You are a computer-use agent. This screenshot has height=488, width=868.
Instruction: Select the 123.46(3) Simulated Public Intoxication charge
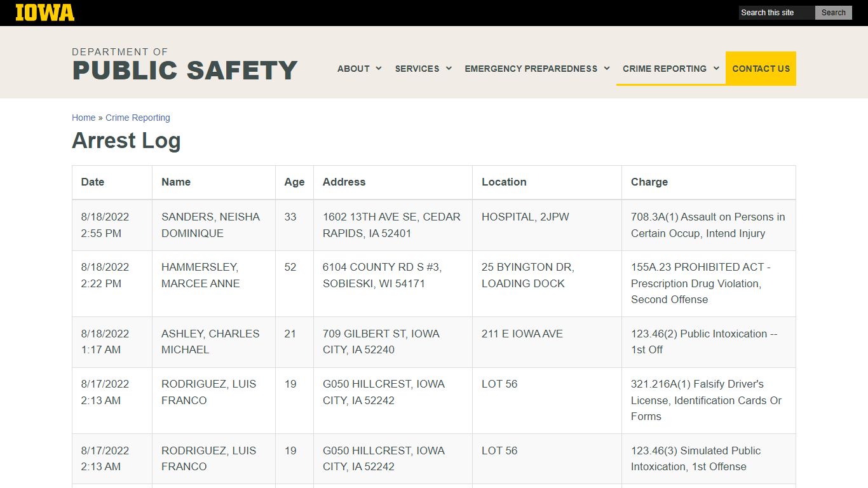pos(696,459)
